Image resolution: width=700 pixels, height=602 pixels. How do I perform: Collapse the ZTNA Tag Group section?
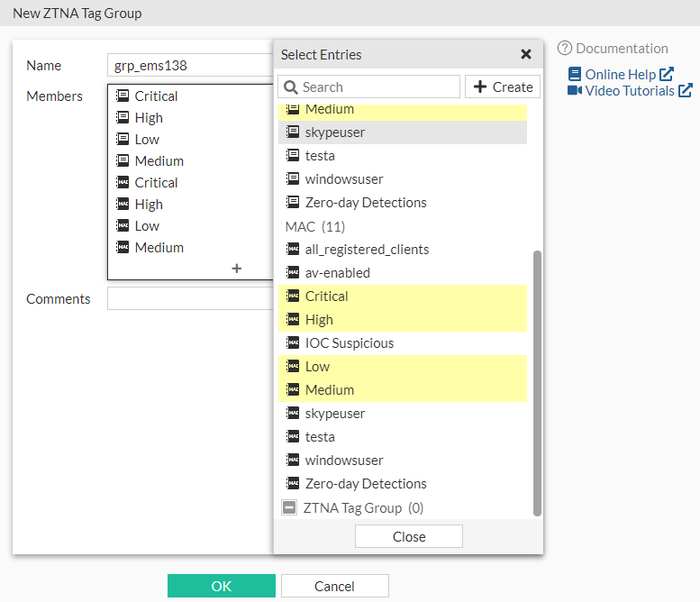tap(289, 508)
